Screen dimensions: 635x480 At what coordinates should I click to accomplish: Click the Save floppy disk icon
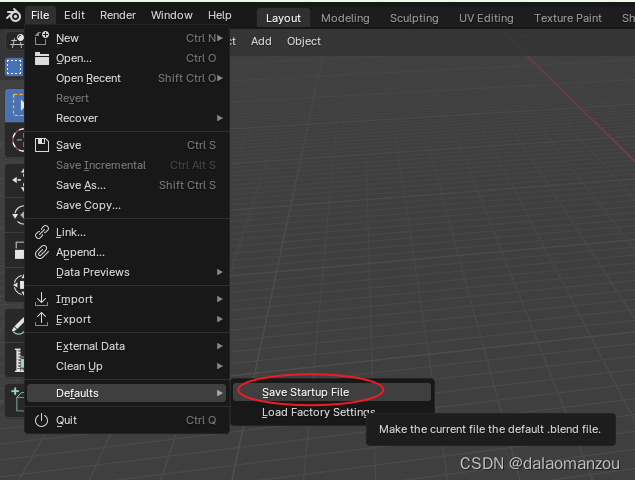[x=41, y=145]
